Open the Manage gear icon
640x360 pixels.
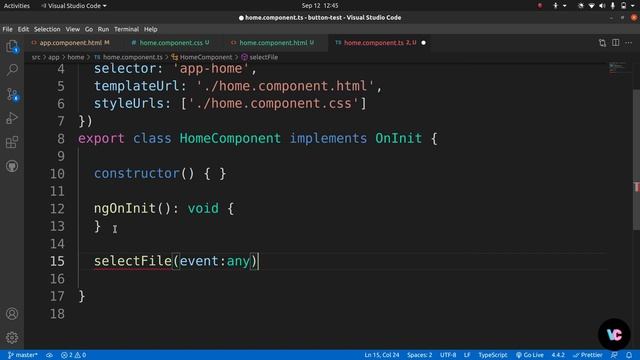[x=12, y=338]
